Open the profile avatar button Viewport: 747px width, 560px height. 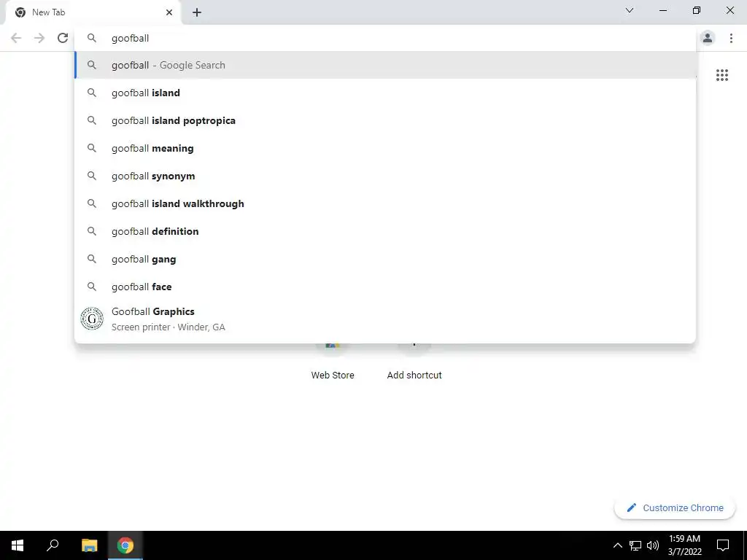[x=708, y=38]
